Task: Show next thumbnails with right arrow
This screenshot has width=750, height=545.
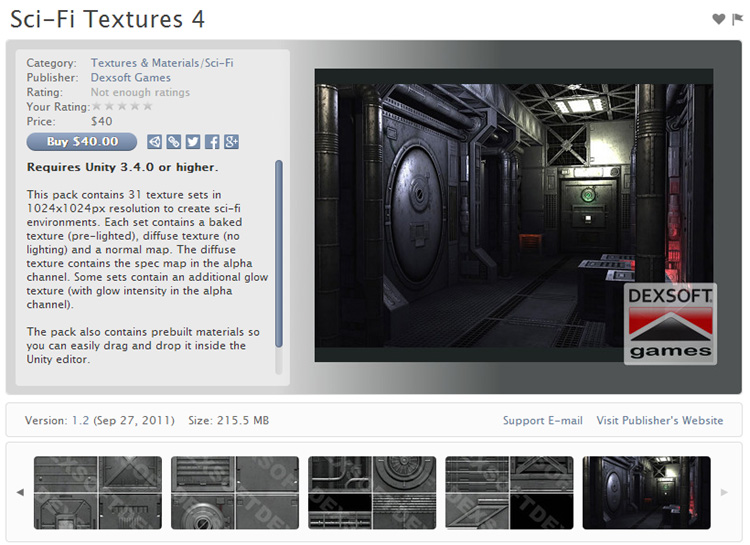Action: point(724,492)
